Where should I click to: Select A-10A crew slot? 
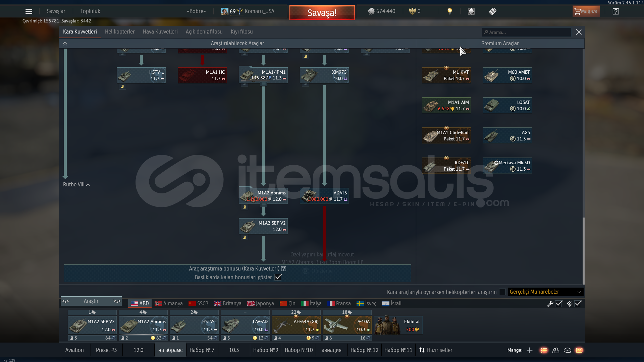pos(347,325)
